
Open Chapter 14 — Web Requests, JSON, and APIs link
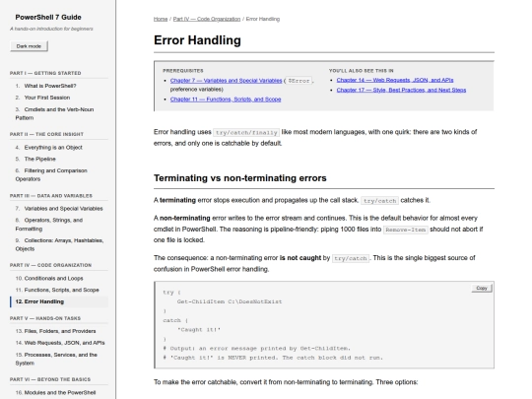tap(395, 80)
